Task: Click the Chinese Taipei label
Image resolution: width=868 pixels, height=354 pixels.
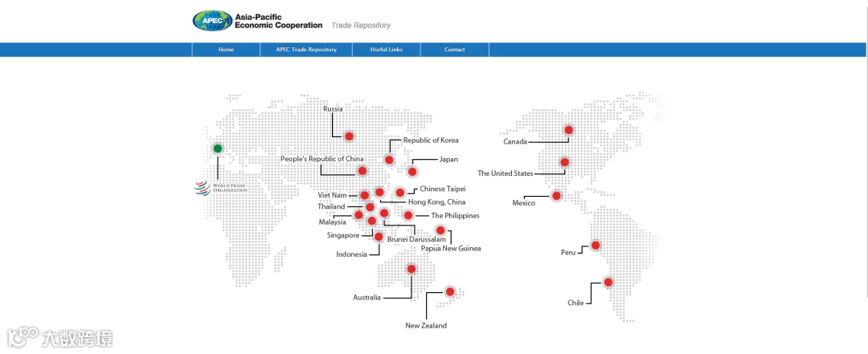Action: tap(442, 189)
